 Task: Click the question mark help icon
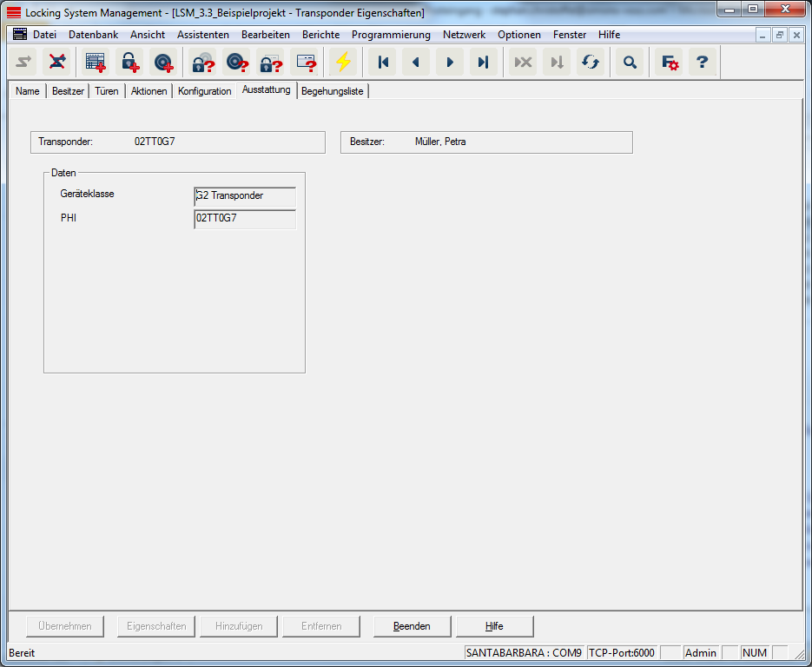pyautogui.click(x=703, y=63)
